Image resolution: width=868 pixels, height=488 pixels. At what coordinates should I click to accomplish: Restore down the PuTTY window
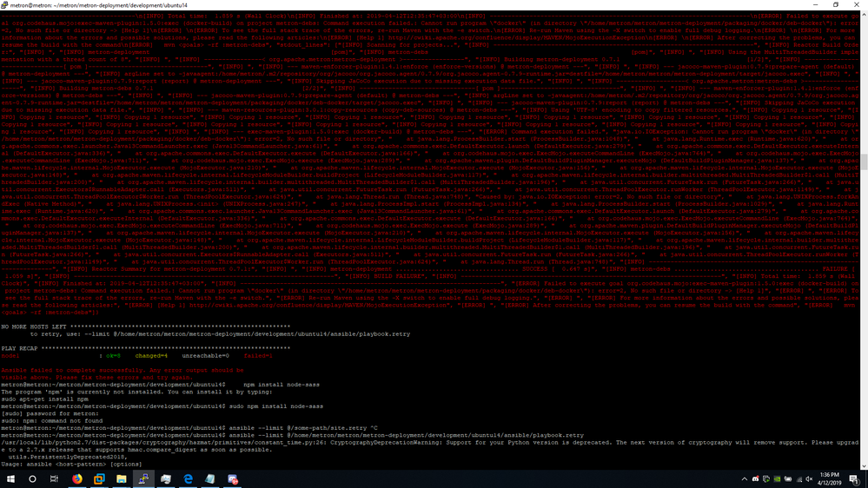pos(836,5)
